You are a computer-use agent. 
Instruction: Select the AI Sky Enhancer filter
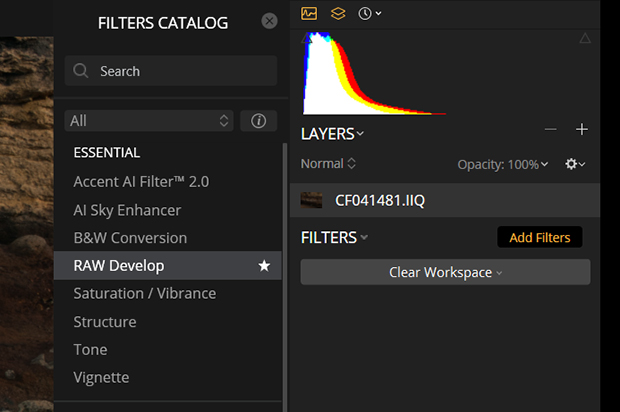click(x=127, y=210)
